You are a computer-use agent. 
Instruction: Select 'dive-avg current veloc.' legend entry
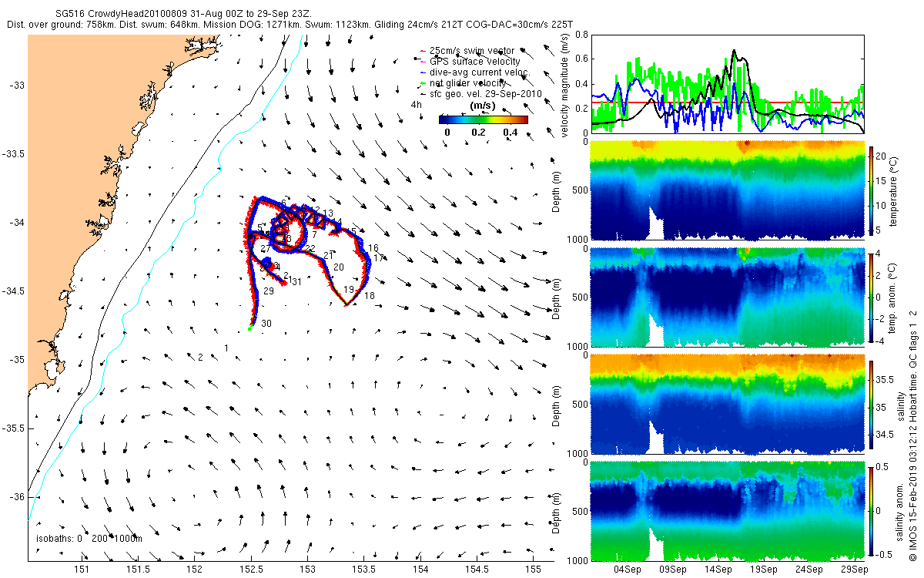pyautogui.click(x=475, y=72)
